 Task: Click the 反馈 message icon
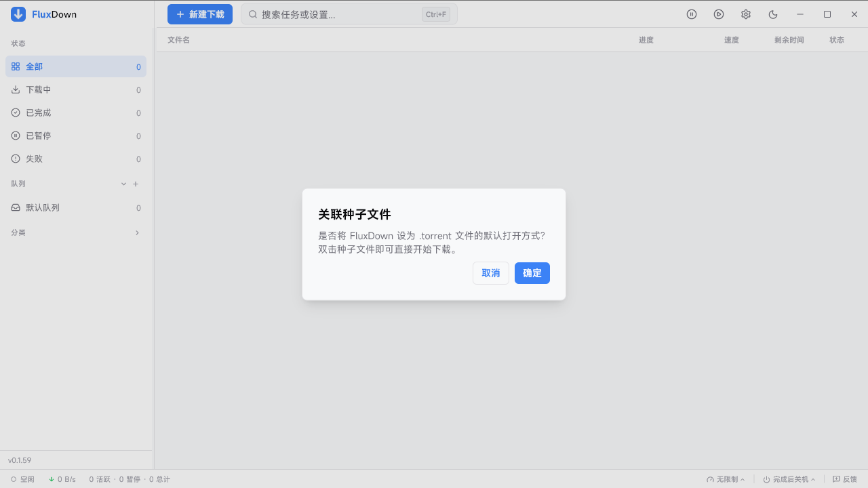(x=836, y=479)
